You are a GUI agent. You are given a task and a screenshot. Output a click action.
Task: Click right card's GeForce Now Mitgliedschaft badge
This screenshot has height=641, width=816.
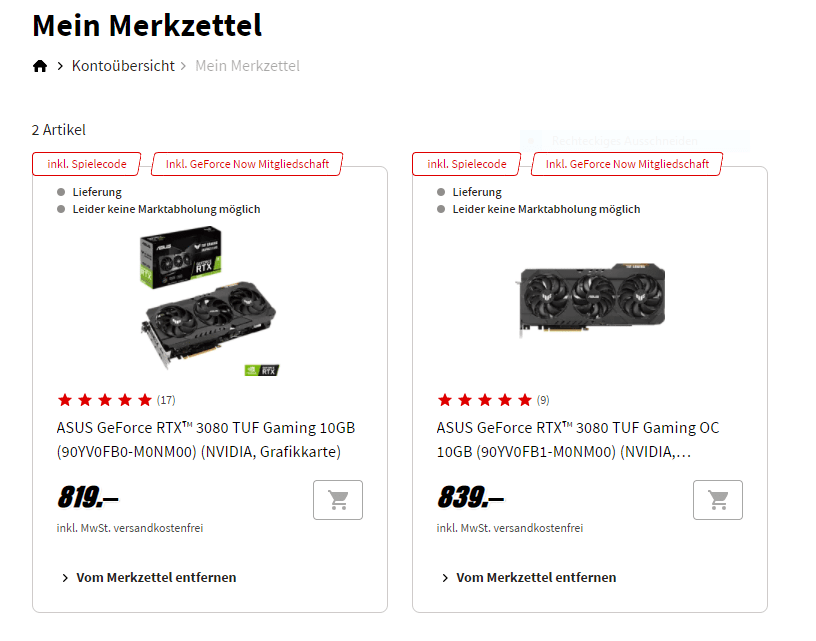pyautogui.click(x=627, y=164)
